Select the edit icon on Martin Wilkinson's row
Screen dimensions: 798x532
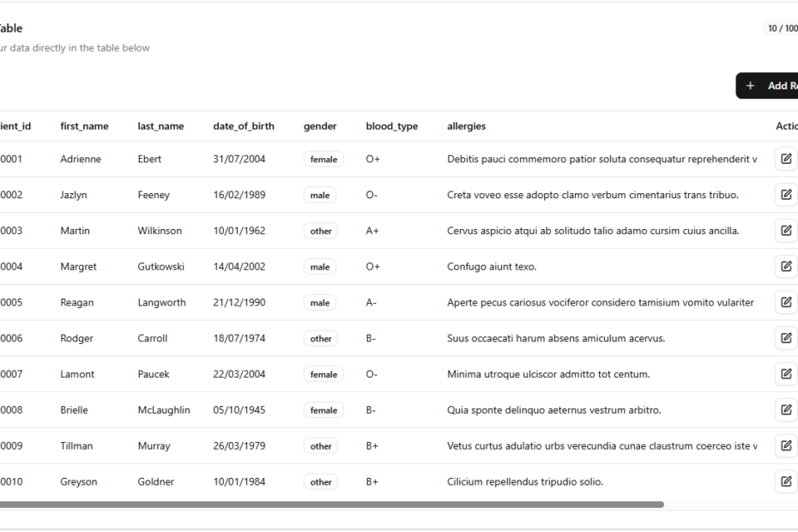tap(786, 230)
